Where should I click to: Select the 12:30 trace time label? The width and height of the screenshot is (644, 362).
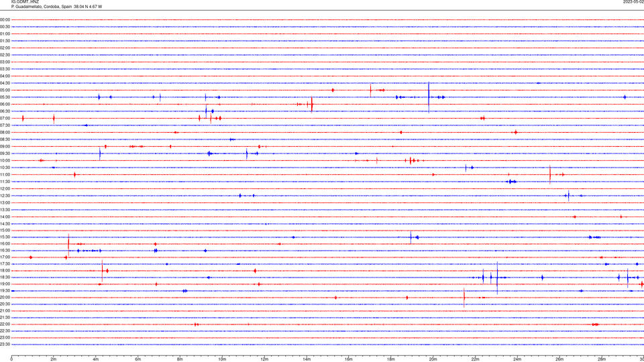[x=5, y=196]
